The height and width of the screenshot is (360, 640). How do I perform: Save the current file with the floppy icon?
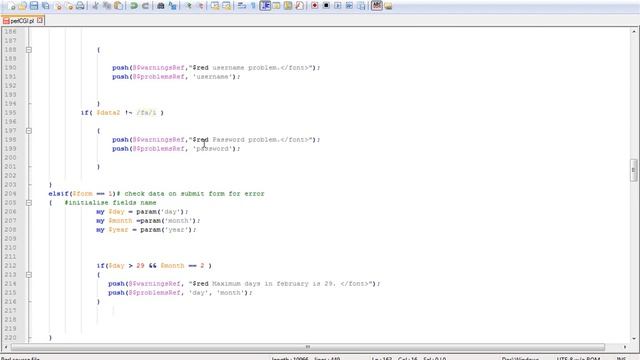pyautogui.click(x=34, y=6)
